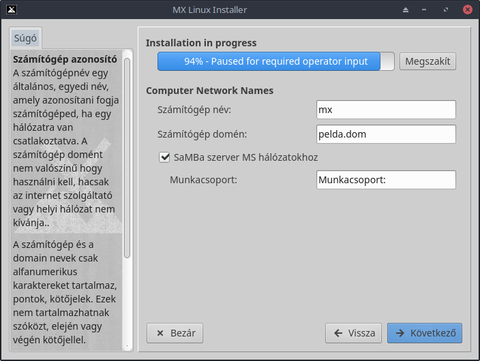480x361 pixels.
Task: Close the installer via Bezár button
Action: pos(175,333)
